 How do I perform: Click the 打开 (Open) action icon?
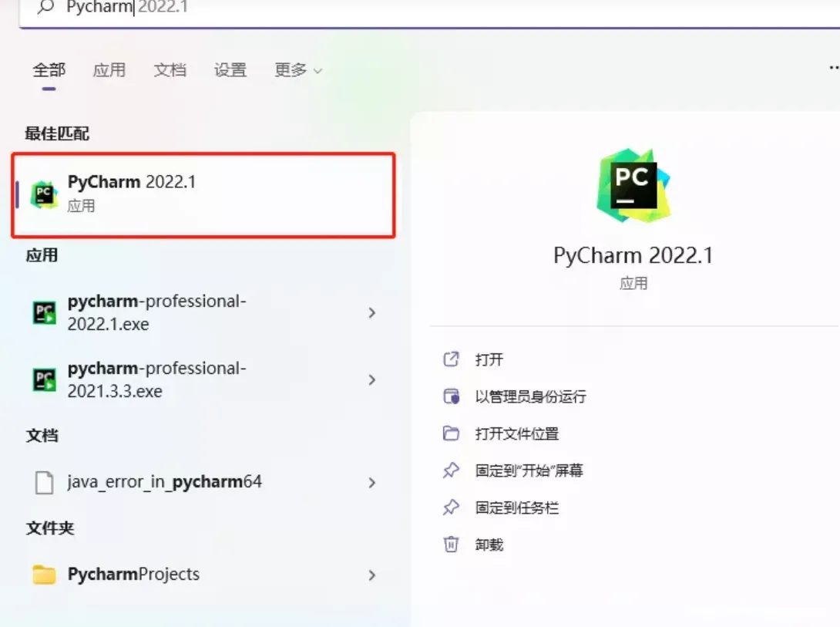click(452, 359)
